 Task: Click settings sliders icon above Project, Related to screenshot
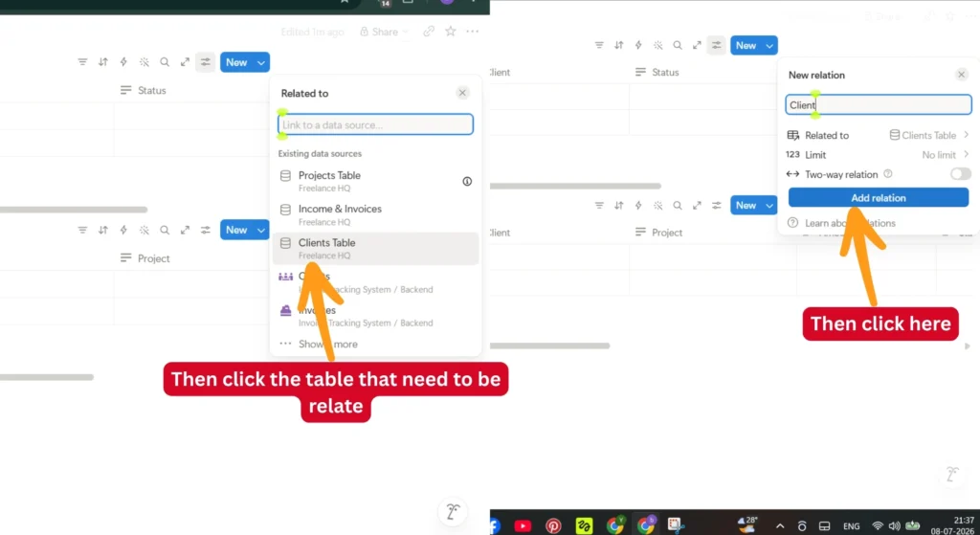205,230
